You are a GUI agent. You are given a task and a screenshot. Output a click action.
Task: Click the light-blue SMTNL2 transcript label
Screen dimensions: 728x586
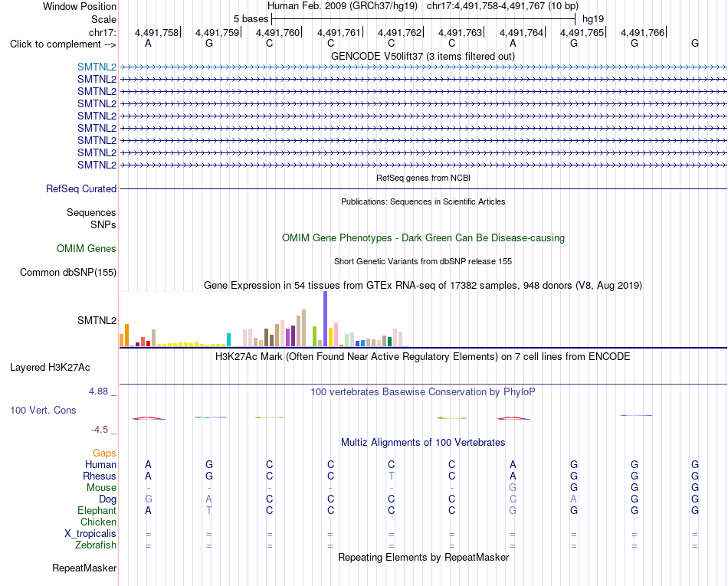click(x=97, y=67)
